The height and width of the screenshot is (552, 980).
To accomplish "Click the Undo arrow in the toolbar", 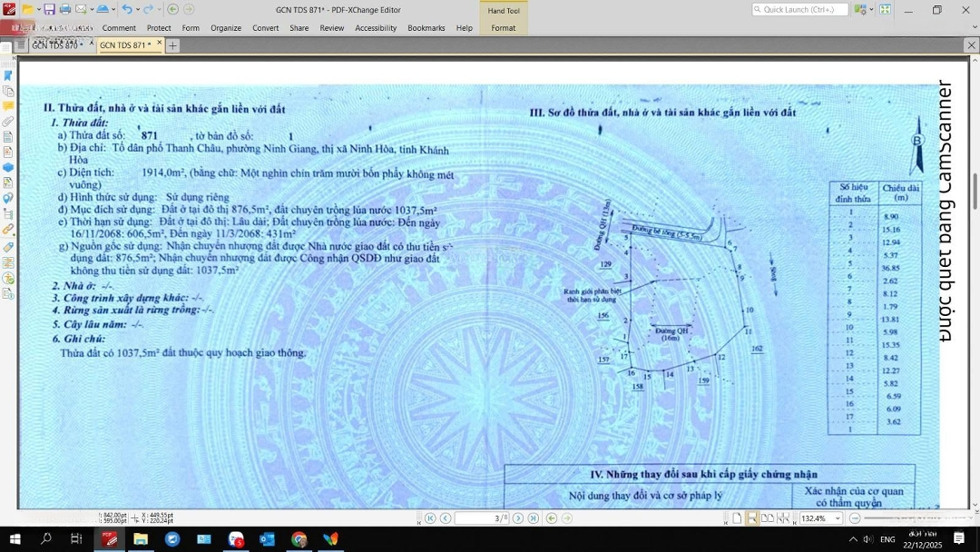I will (x=126, y=9).
